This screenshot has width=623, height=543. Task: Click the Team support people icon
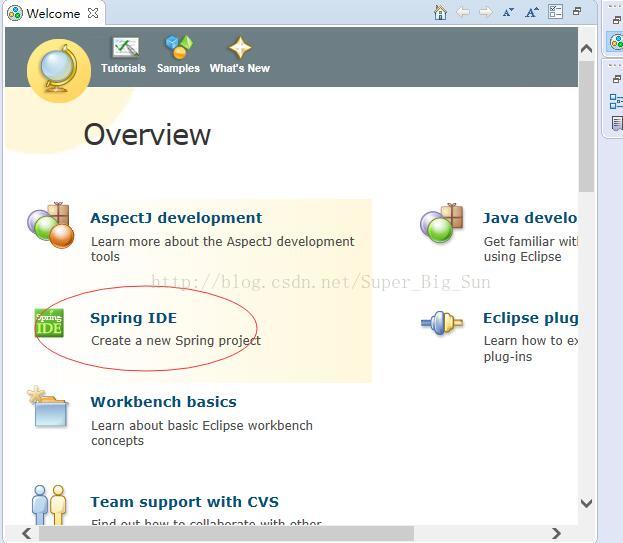point(48,504)
